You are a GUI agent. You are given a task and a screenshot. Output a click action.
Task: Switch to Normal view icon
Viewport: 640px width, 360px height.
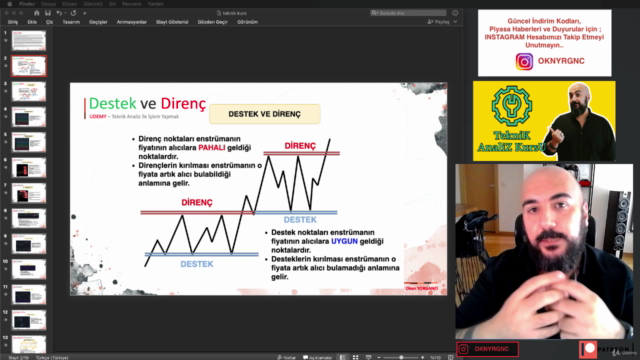click(342, 358)
